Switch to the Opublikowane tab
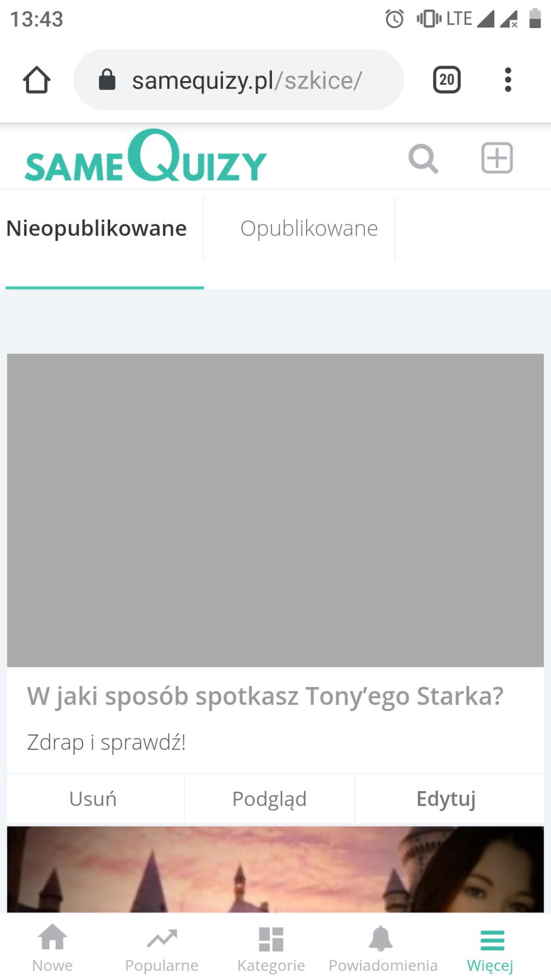Image resolution: width=551 pixels, height=980 pixels. (309, 228)
